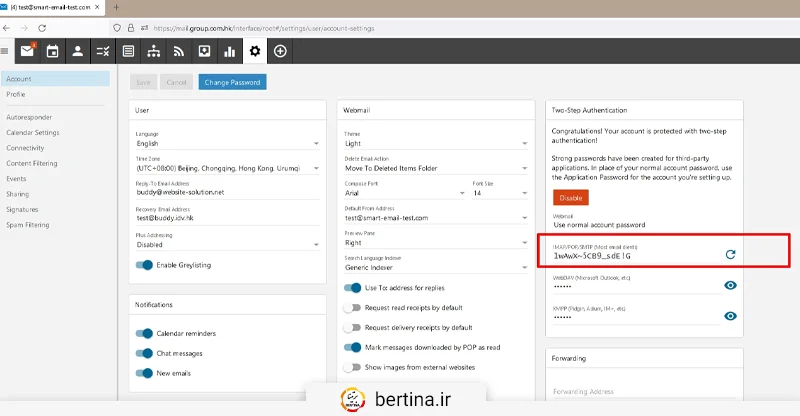Viewport: 800px width, 416px height.
Task: Toggle the Enable Greylisting switch
Action: pos(146,265)
